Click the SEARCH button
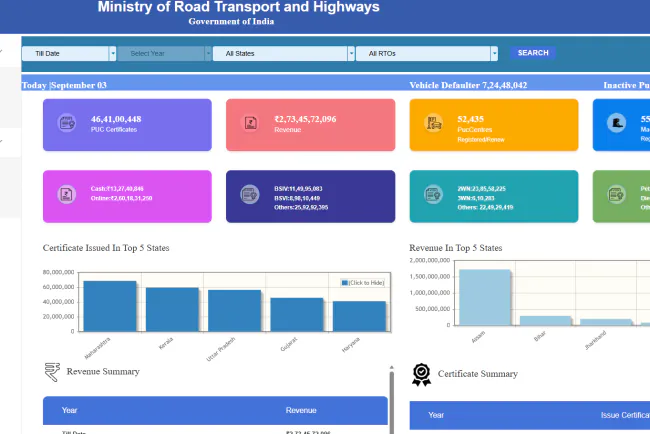This screenshot has width=650, height=434. click(533, 53)
